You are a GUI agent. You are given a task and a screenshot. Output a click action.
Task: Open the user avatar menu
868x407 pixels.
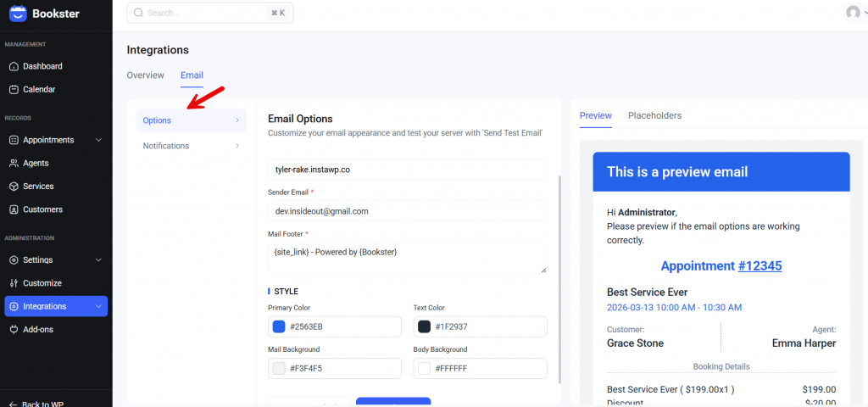853,13
